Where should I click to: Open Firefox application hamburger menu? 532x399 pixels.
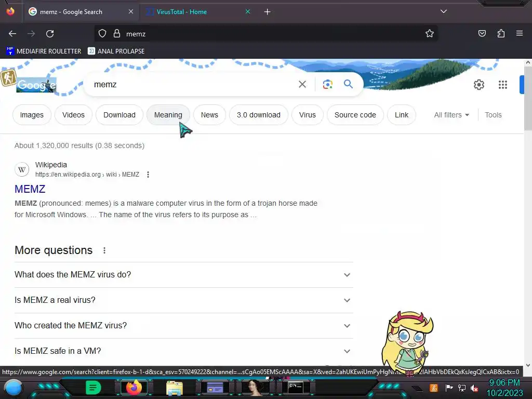(x=519, y=33)
